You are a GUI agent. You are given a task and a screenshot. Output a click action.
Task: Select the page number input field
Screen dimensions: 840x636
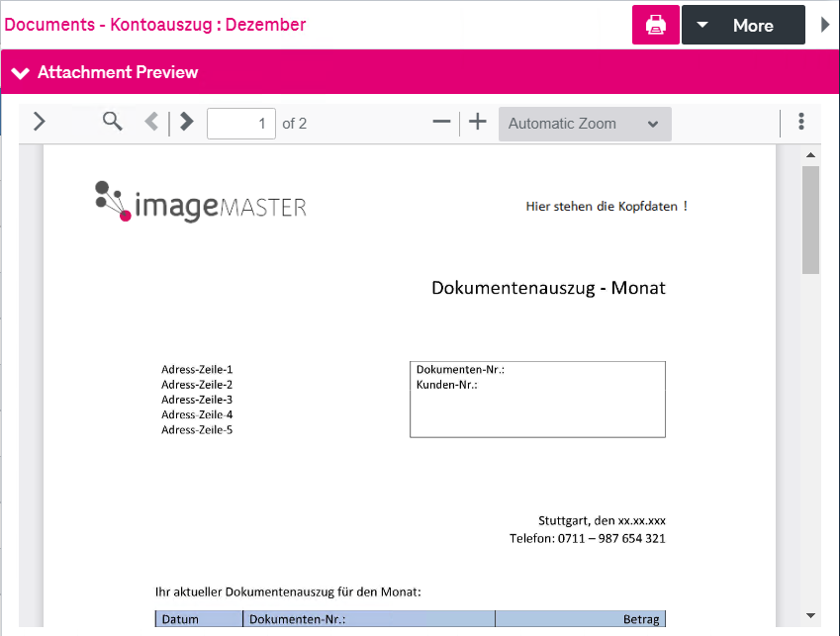[240, 123]
